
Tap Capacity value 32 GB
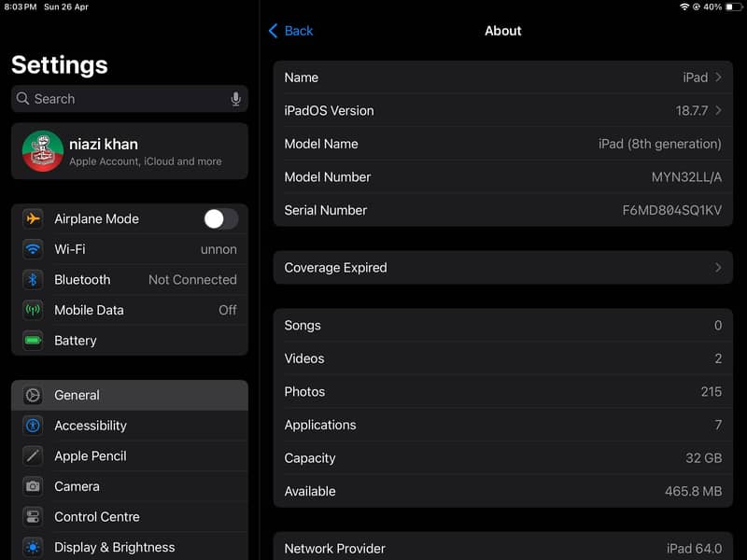click(704, 458)
